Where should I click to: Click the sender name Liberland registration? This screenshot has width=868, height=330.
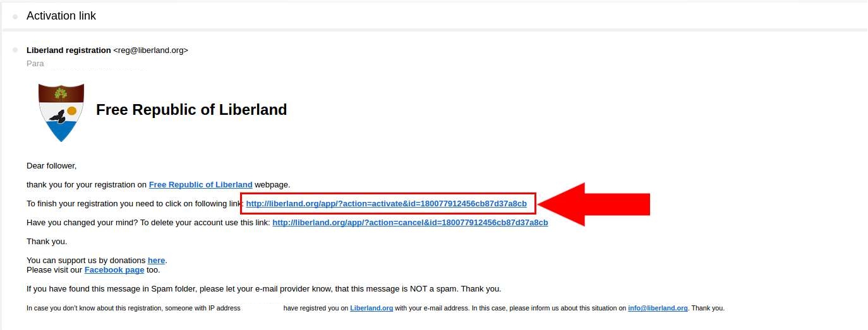point(69,50)
